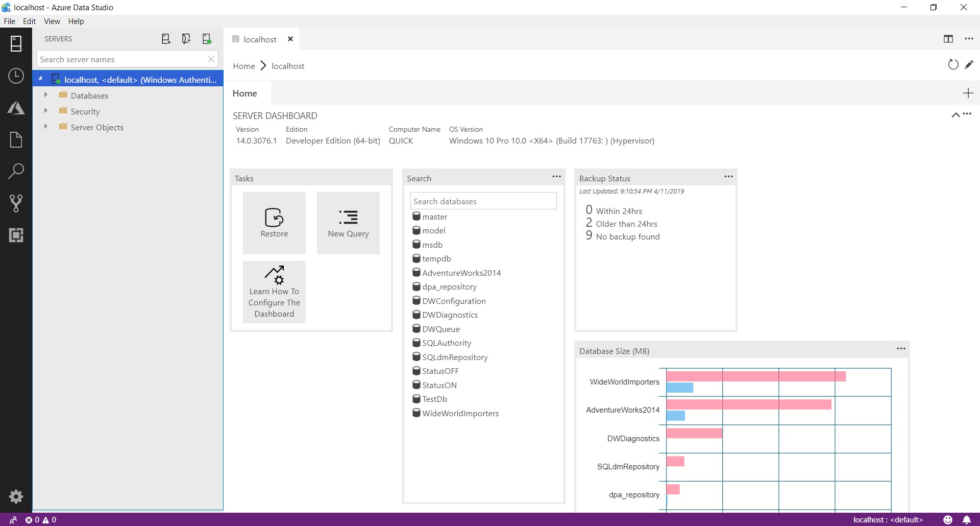Collapse the localhost server node
The width and height of the screenshot is (980, 526).
pyautogui.click(x=40, y=79)
